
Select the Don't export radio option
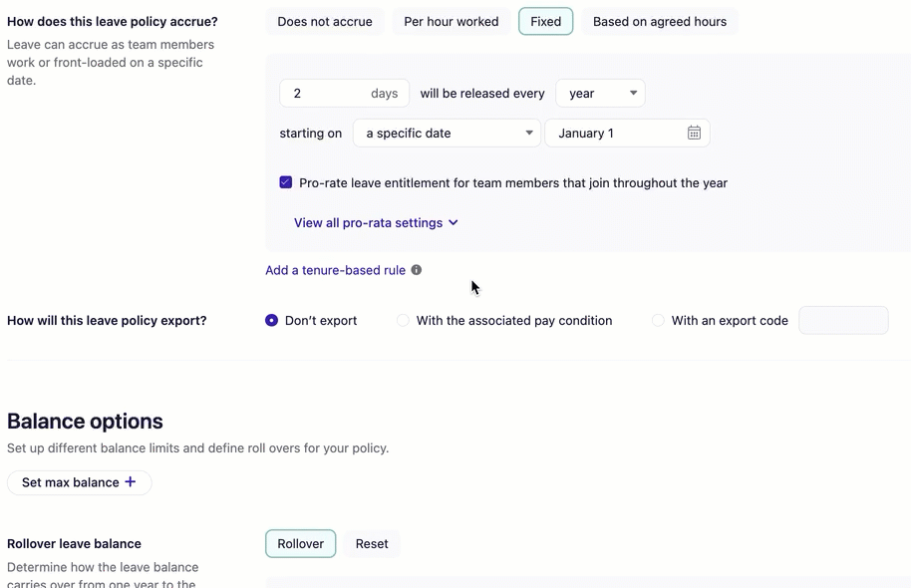(x=272, y=321)
